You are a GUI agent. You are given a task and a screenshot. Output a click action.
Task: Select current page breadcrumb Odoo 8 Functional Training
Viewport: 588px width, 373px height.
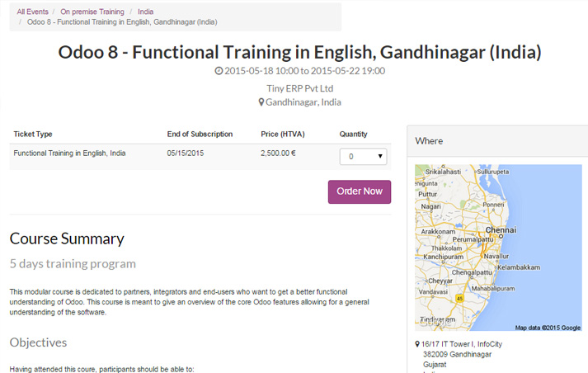point(122,22)
